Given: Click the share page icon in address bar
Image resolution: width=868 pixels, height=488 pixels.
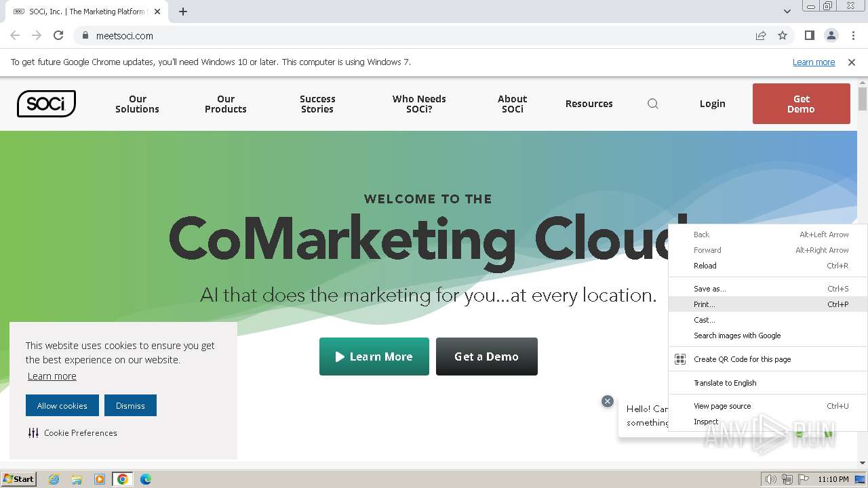Looking at the screenshot, I should coord(761,36).
